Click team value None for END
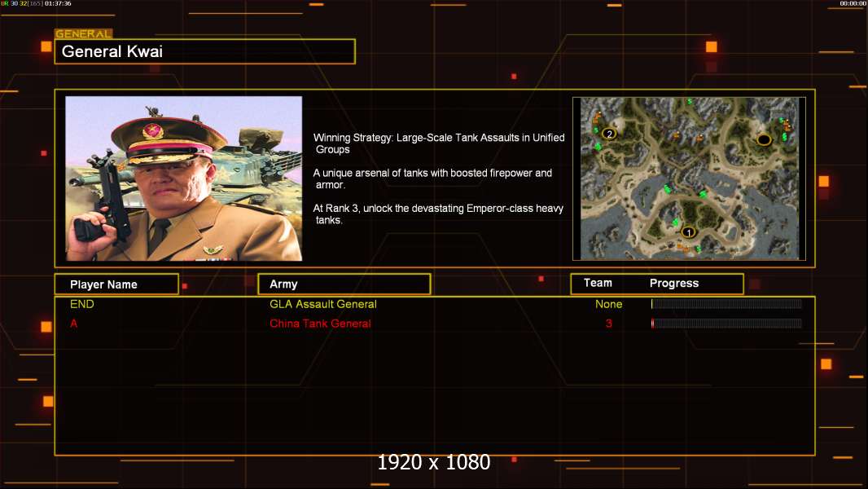The height and width of the screenshot is (489, 868). click(608, 304)
